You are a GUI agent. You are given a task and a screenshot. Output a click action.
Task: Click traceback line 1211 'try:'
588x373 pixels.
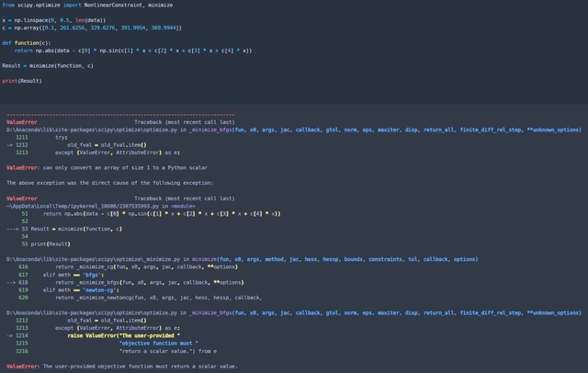coord(41,138)
